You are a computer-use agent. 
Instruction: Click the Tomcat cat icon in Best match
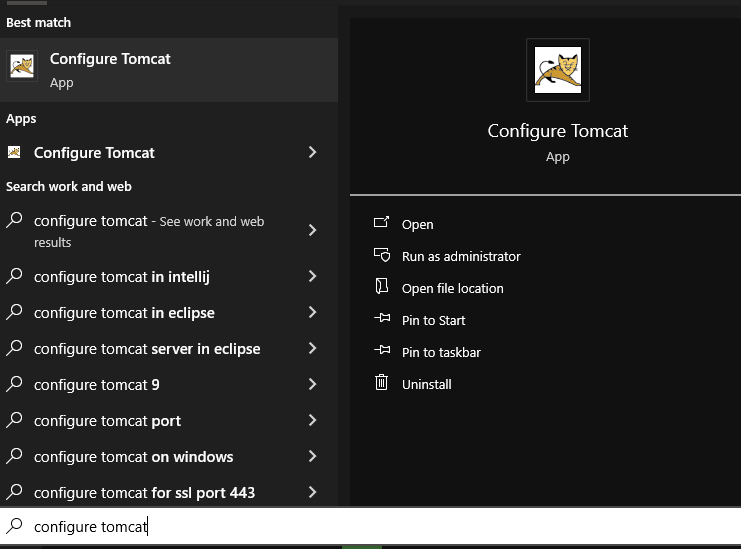click(x=22, y=66)
